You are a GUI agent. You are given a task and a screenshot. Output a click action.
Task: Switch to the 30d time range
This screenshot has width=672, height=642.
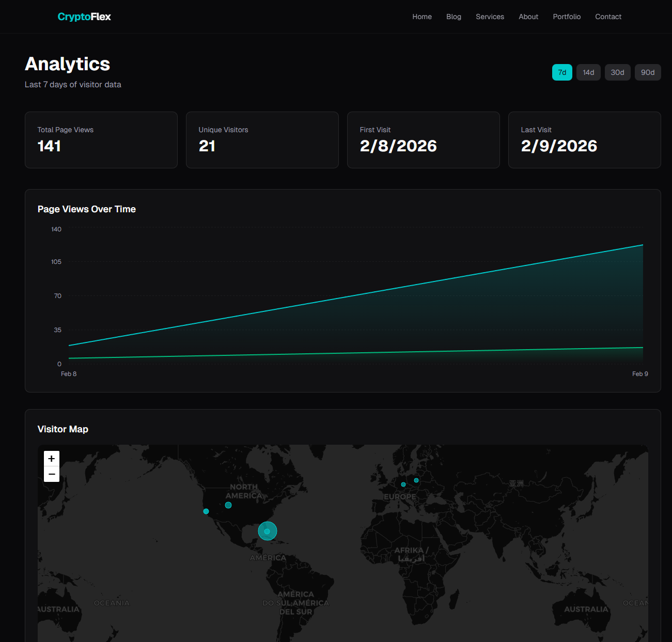tap(617, 72)
